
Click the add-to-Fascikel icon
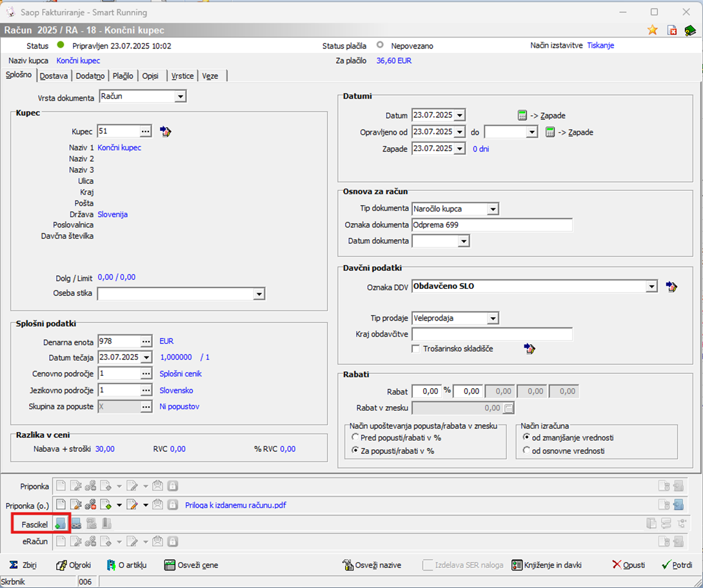59,524
